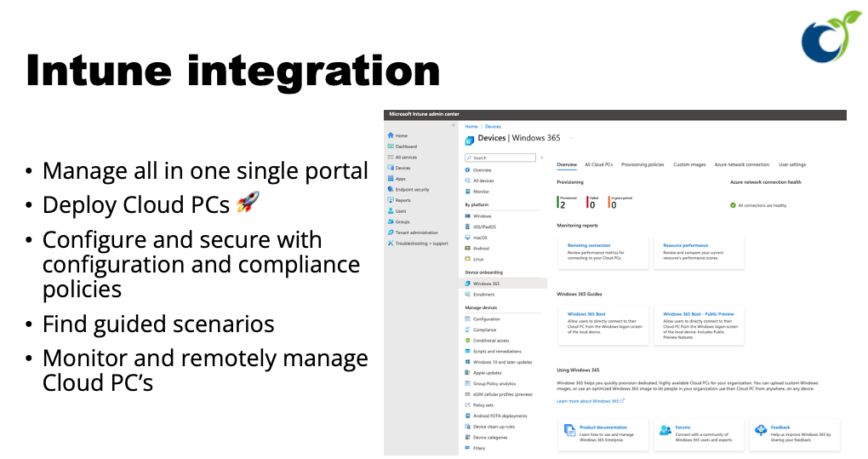The width and height of the screenshot is (868, 459).
Task: Switch to the User settings tab
Action: (x=792, y=165)
